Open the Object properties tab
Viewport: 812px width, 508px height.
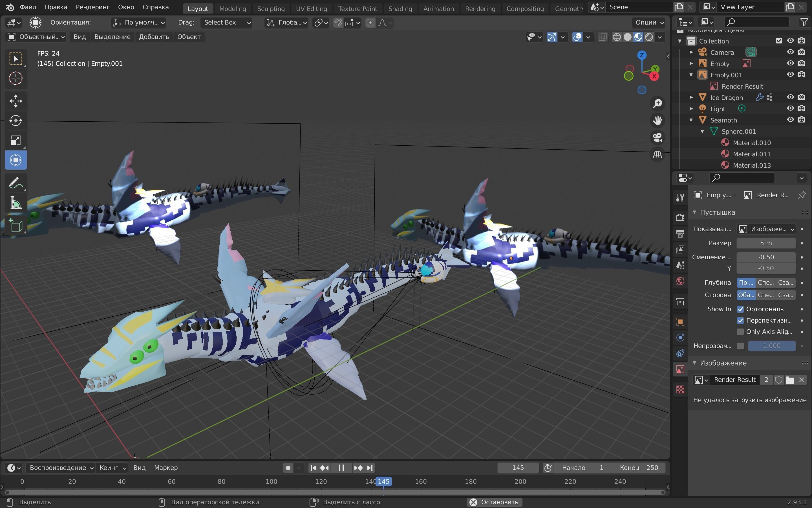(x=680, y=321)
